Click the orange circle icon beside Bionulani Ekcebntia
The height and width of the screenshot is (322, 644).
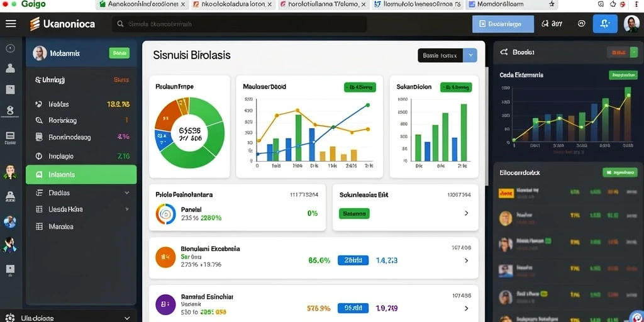(x=165, y=257)
